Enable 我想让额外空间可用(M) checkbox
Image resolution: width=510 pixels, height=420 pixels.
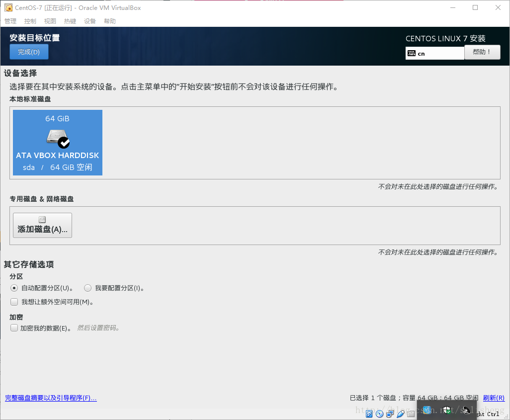[14, 302]
